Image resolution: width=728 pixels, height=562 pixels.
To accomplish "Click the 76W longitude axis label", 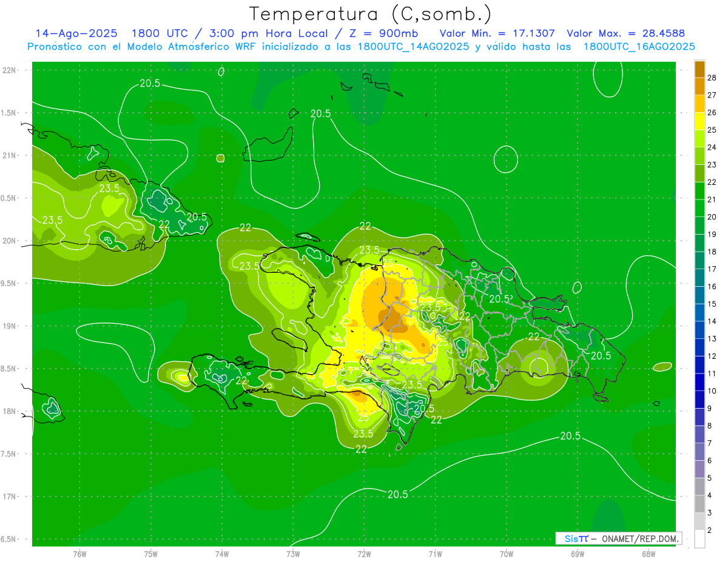I will pos(79,554).
